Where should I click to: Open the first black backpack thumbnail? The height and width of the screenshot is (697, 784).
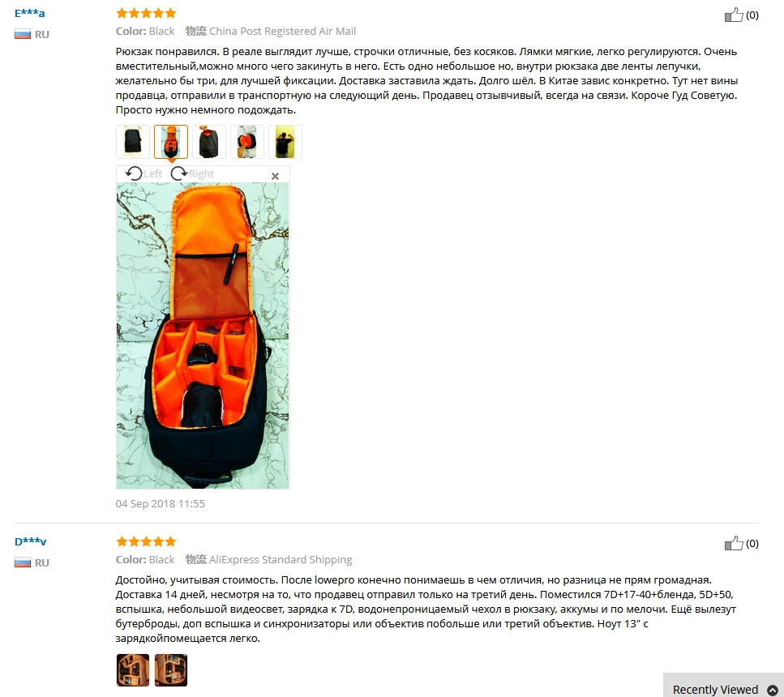pos(133,142)
